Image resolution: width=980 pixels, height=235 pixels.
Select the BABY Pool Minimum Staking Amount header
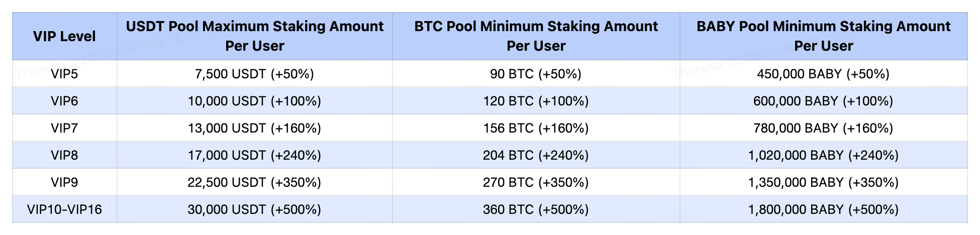coord(823,36)
